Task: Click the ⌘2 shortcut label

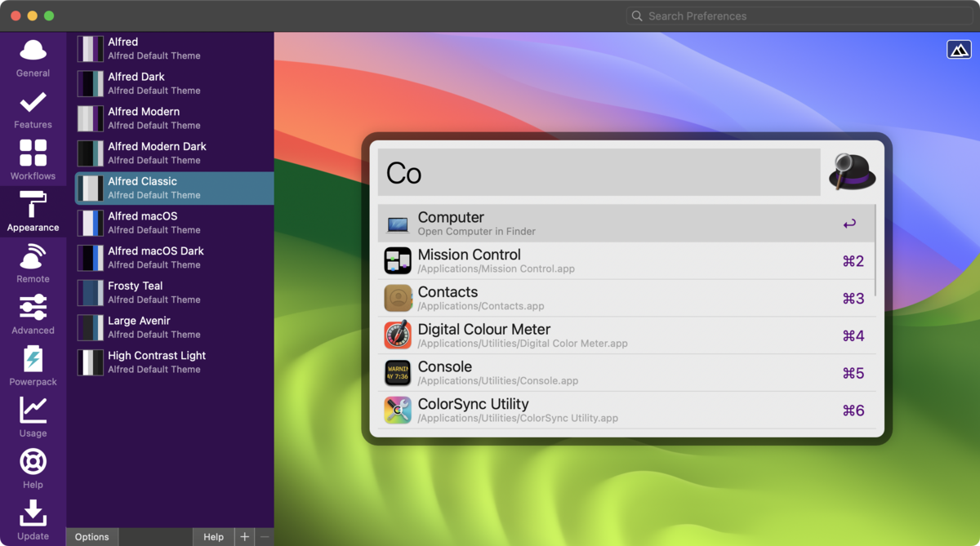Action: click(x=853, y=261)
